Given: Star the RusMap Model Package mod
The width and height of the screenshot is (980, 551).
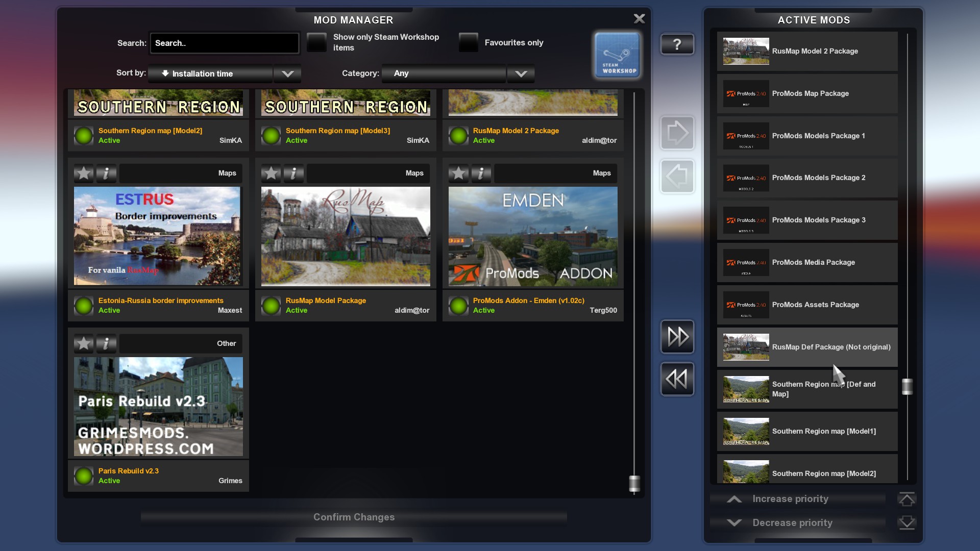Looking at the screenshot, I should pyautogui.click(x=271, y=173).
